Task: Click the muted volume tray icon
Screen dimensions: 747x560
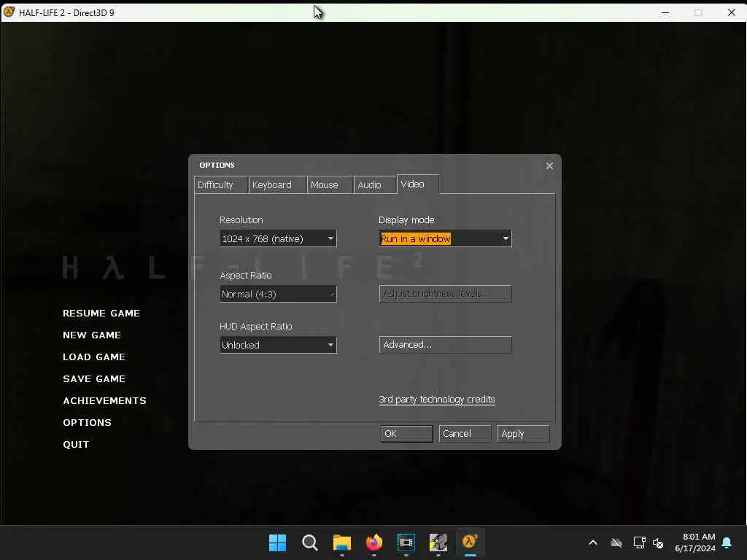Action: pos(659,542)
